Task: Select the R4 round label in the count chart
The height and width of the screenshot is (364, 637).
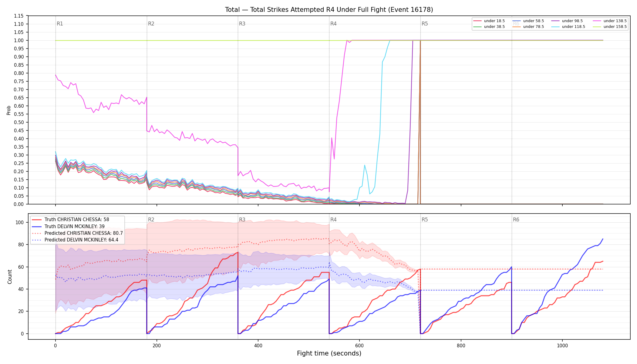Action: click(333, 220)
